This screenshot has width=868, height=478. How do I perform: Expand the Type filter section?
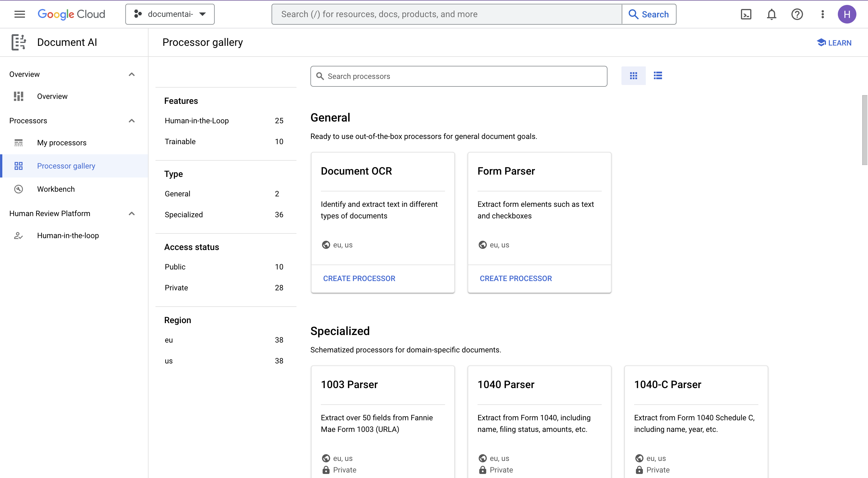[x=173, y=174]
